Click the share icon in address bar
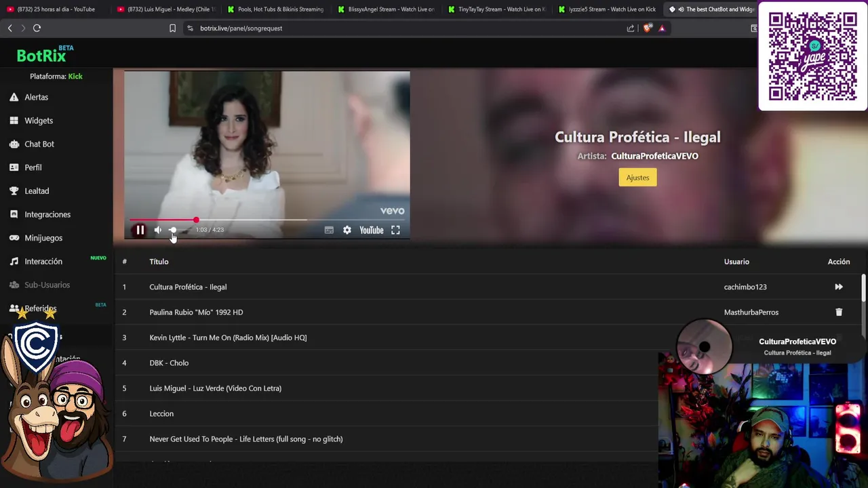 click(x=631, y=28)
